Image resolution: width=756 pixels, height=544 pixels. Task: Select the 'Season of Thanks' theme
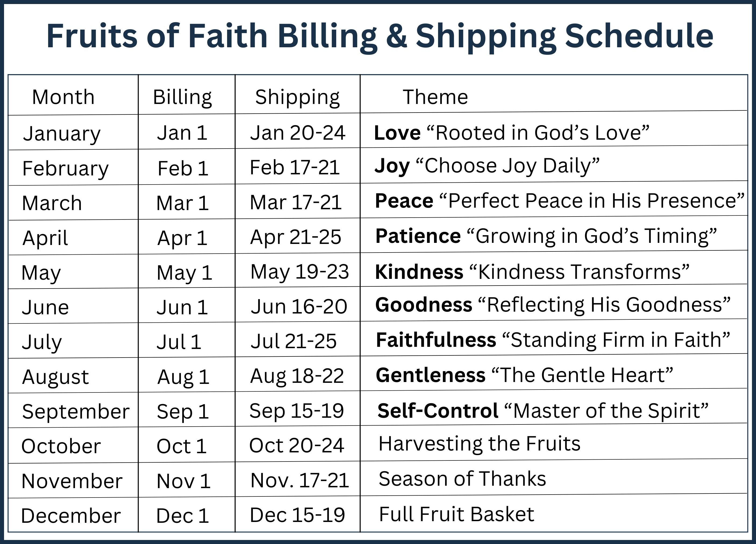pos(462,479)
